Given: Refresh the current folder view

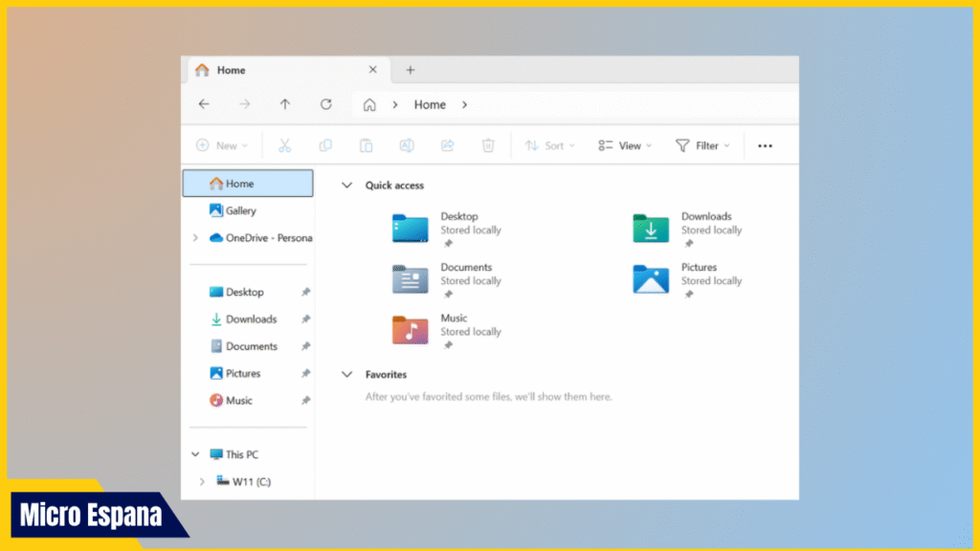Looking at the screenshot, I should 325,104.
